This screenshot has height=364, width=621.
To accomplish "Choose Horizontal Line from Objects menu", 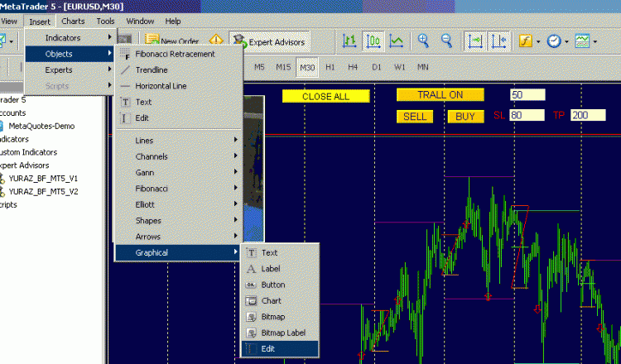I will point(179,86).
